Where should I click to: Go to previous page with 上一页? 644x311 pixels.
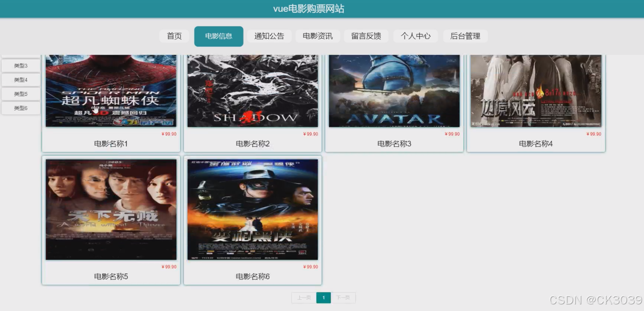tap(304, 298)
